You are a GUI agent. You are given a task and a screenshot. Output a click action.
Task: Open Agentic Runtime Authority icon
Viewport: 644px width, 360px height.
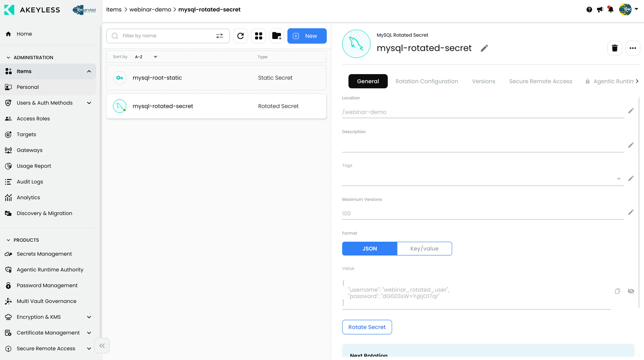click(x=8, y=270)
